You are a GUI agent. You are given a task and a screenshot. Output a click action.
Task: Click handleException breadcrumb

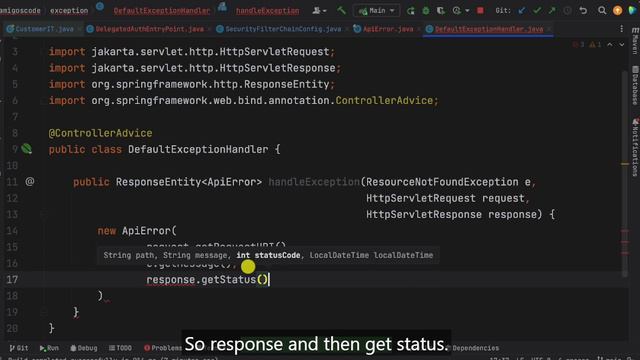267,11
